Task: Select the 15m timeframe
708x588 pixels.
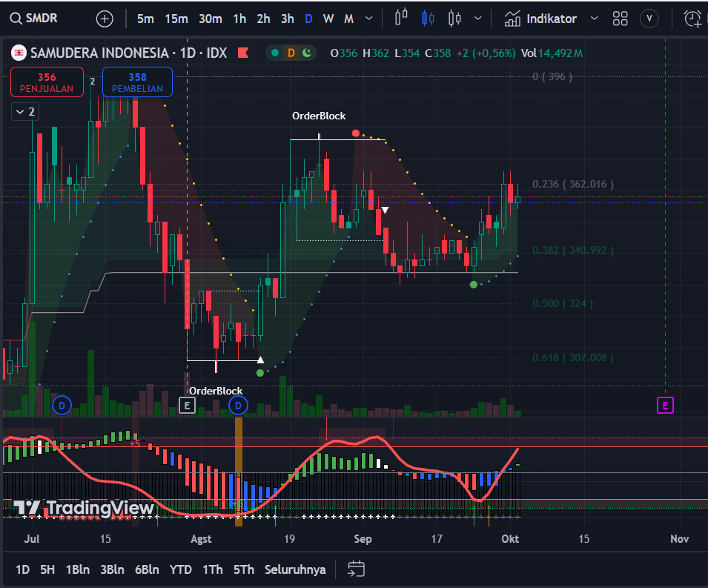Action: 176,19
